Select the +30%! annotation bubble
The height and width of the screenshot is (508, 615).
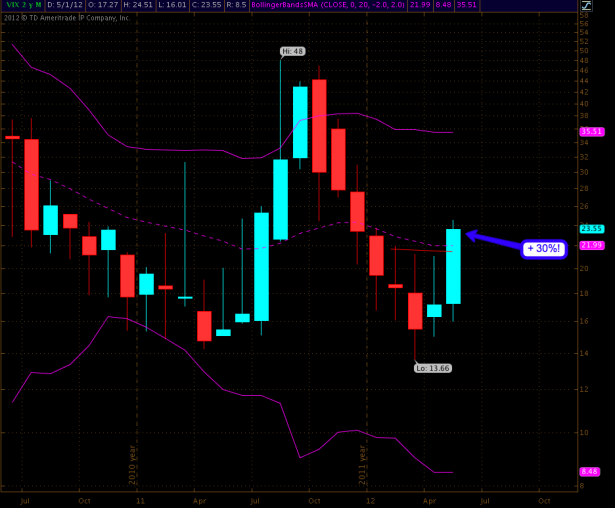543,248
